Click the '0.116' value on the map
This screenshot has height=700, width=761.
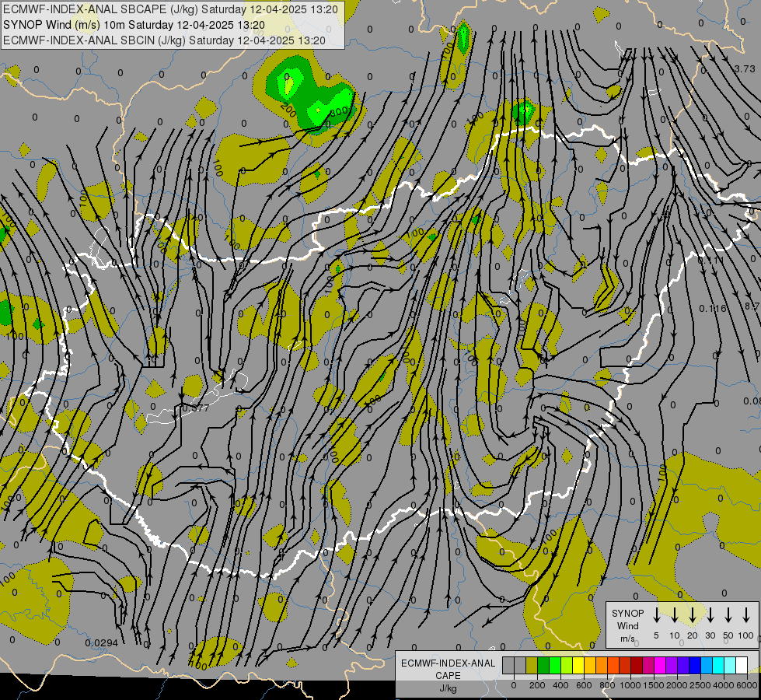[713, 309]
